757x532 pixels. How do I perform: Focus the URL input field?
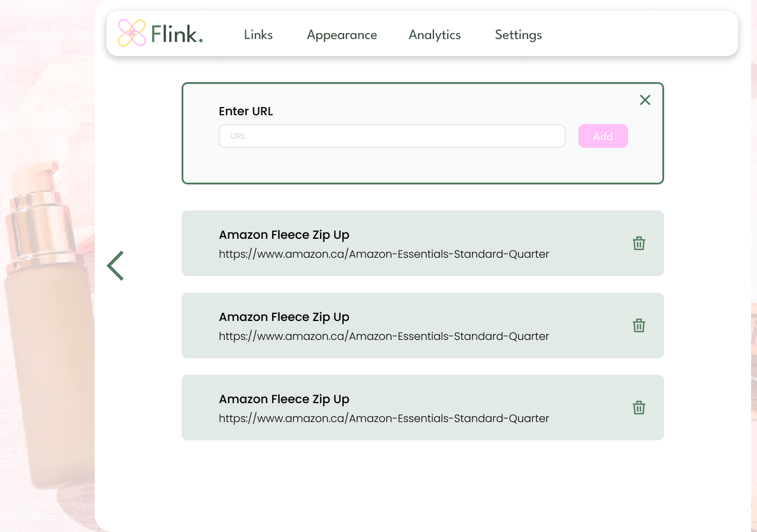[x=392, y=136]
